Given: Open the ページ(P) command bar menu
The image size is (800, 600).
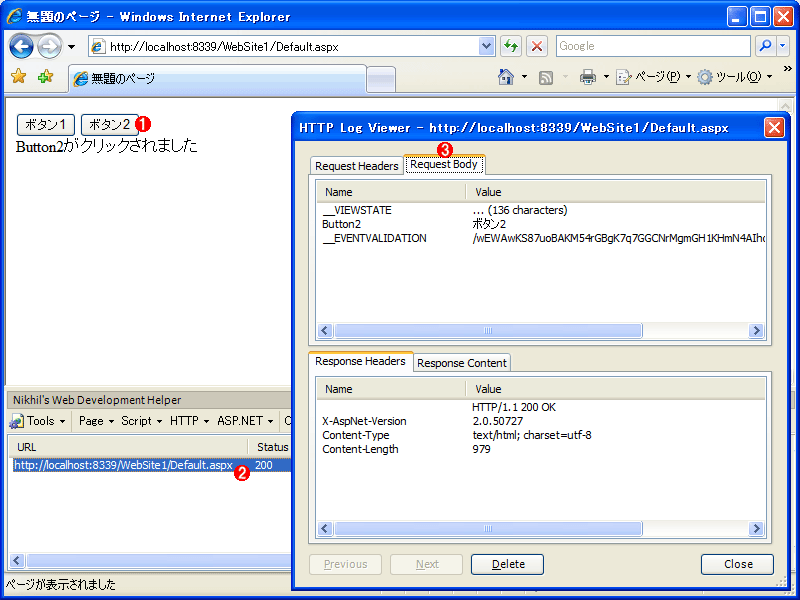Looking at the screenshot, I should click(653, 77).
